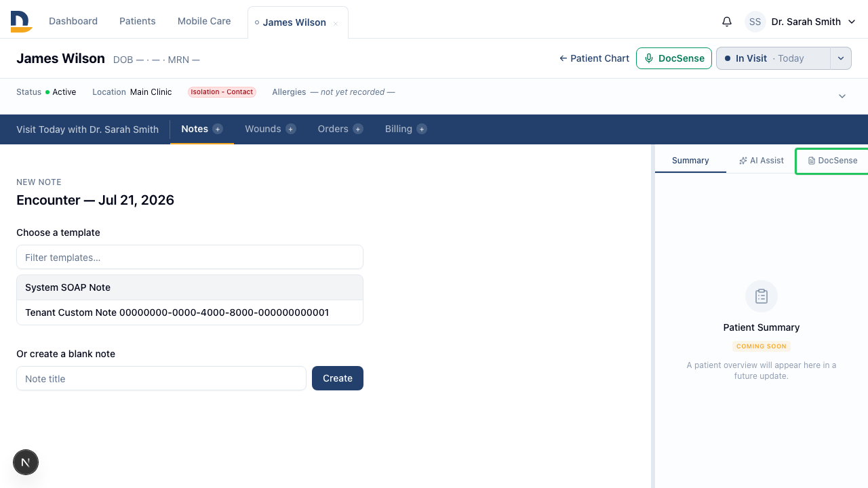Screen dimensions: 868x488
Task: Click the app logo in top-left
Action: pyautogui.click(x=21, y=22)
